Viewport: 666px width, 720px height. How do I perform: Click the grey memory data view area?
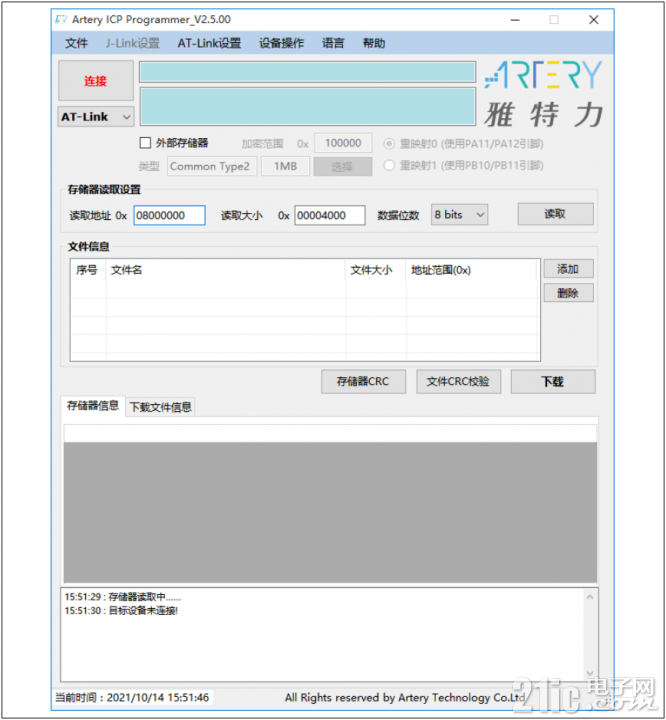330,512
